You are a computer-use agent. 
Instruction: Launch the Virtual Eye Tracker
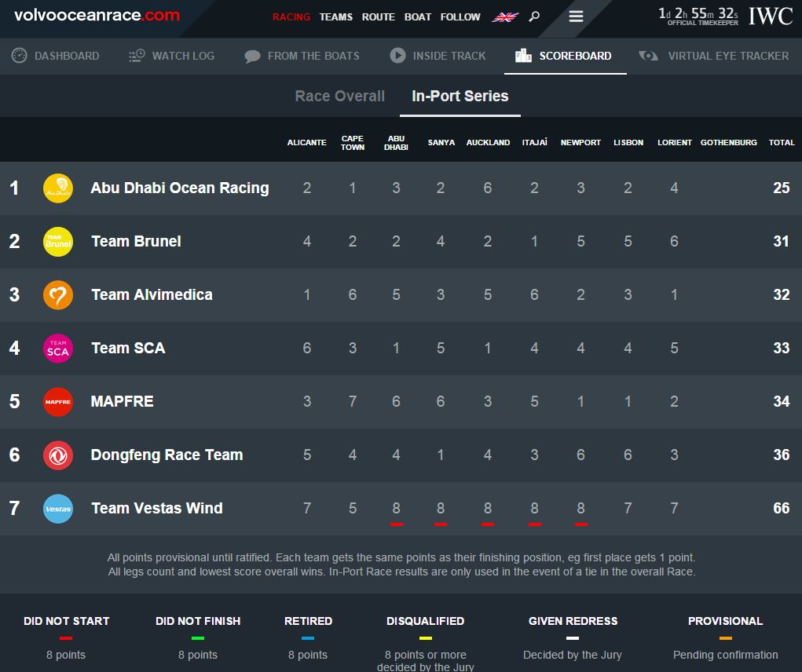[713, 56]
